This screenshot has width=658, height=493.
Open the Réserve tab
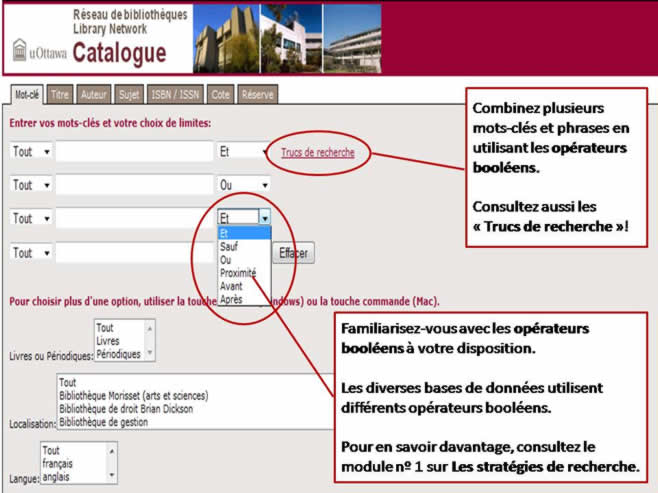tap(257, 94)
